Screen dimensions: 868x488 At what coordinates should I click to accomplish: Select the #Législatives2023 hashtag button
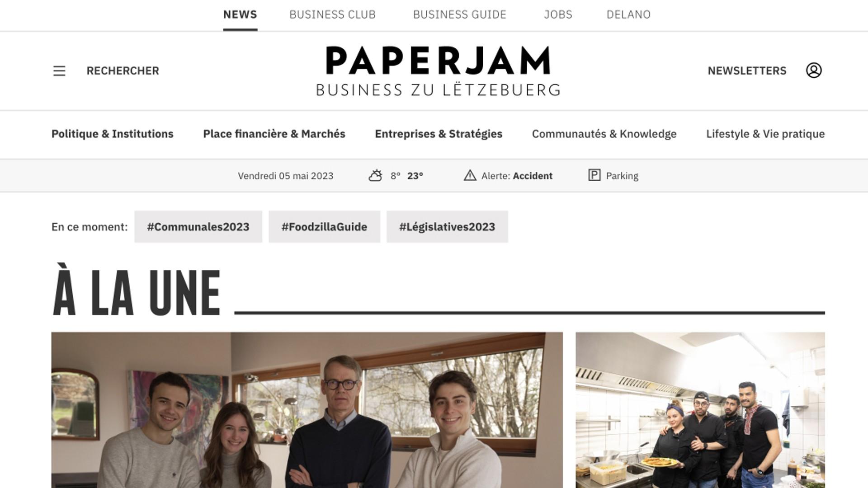point(447,227)
